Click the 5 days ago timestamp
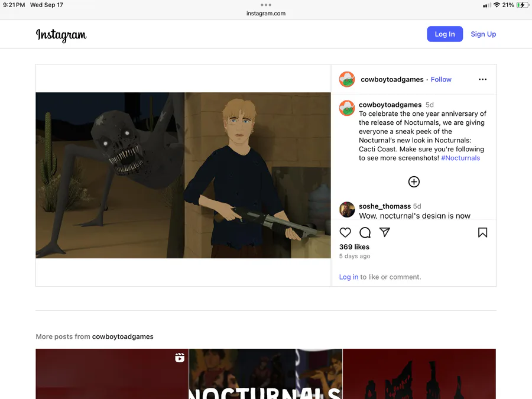532x399 pixels. tap(355, 256)
